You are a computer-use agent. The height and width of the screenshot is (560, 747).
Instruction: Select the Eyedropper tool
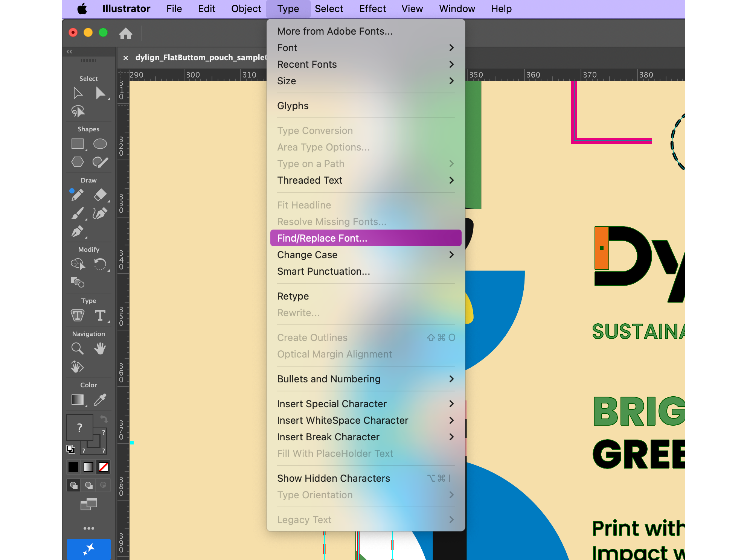[100, 400]
